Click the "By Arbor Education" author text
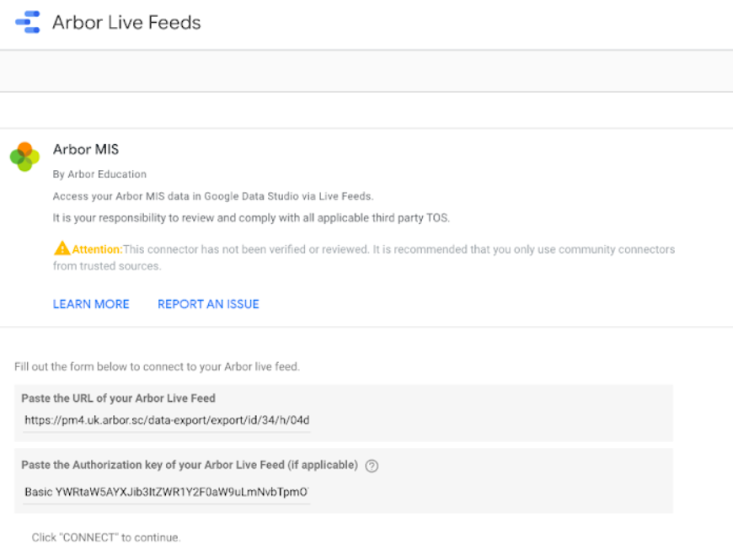733x560 pixels. click(99, 174)
